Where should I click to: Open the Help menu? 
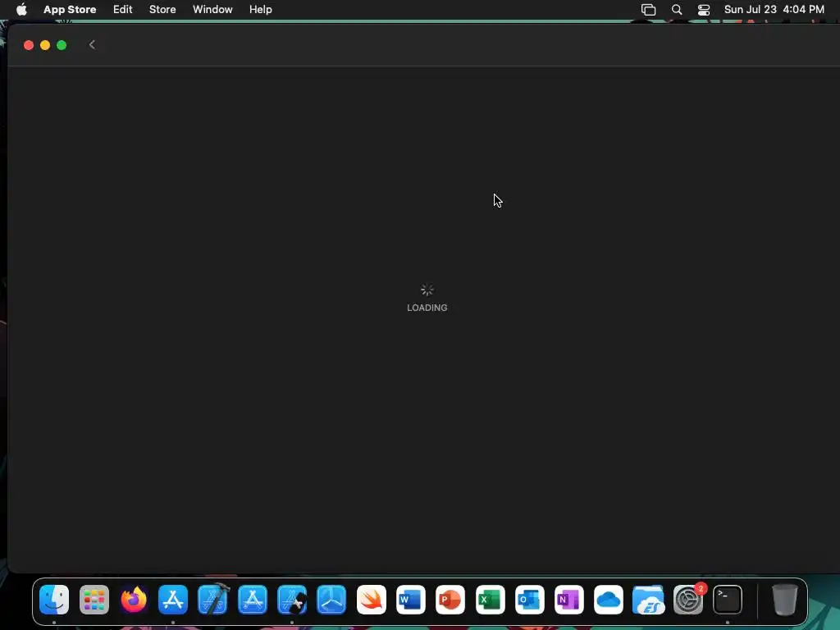point(260,10)
